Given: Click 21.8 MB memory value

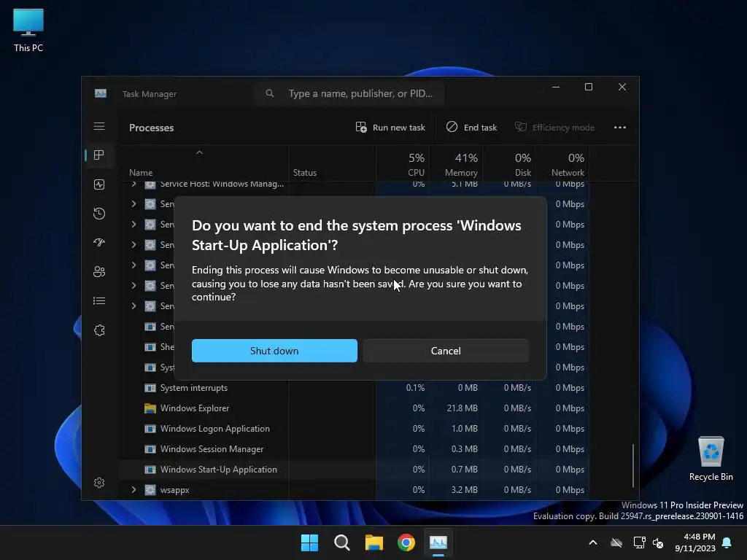Looking at the screenshot, I should (462, 408).
